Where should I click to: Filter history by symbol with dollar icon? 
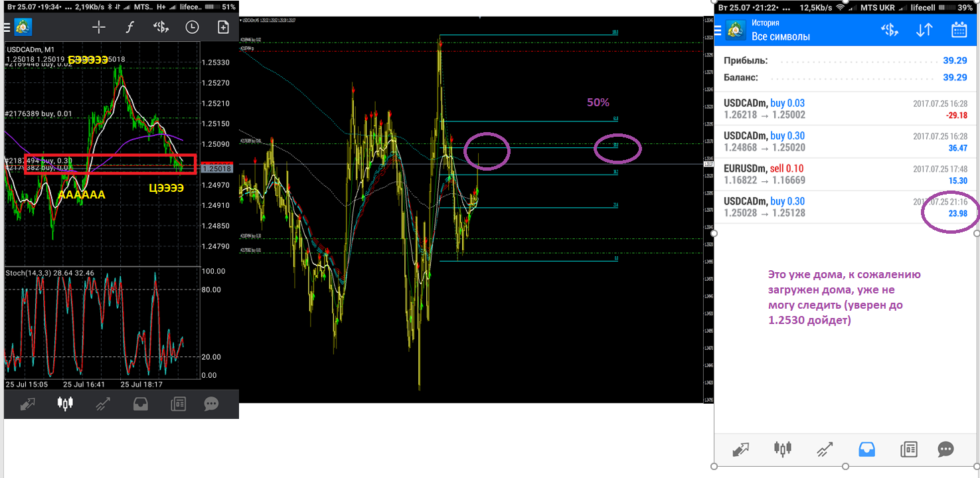click(890, 31)
